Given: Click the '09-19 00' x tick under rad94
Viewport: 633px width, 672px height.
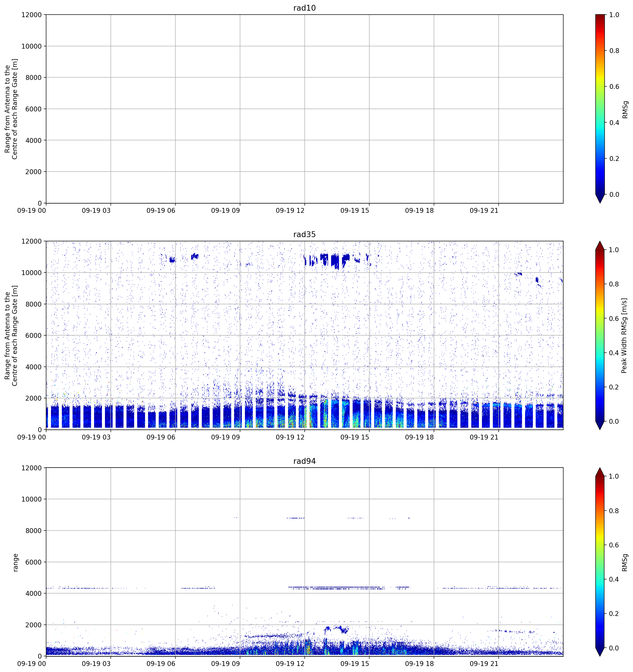Looking at the screenshot, I should pos(32,664).
